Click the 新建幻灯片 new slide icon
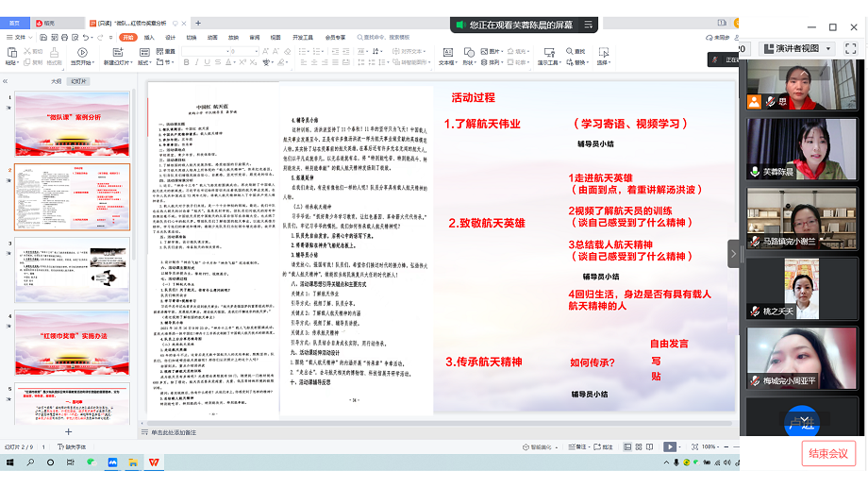 pyautogui.click(x=117, y=56)
